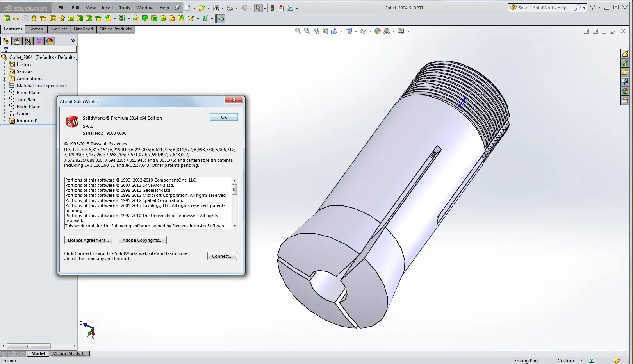Click the Extruded Boss/Base feature icon
Image resolution: width=633 pixels, height=364 pixels.
(x=7, y=18)
